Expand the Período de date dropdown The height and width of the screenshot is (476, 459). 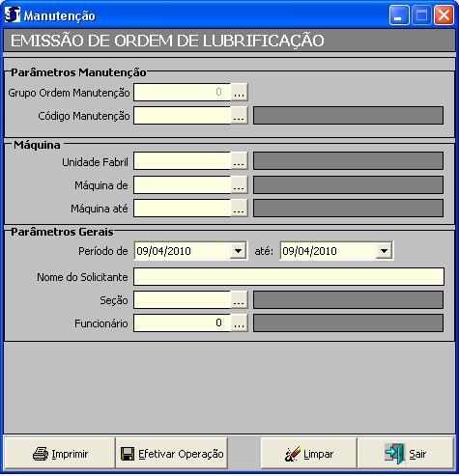[x=239, y=251]
